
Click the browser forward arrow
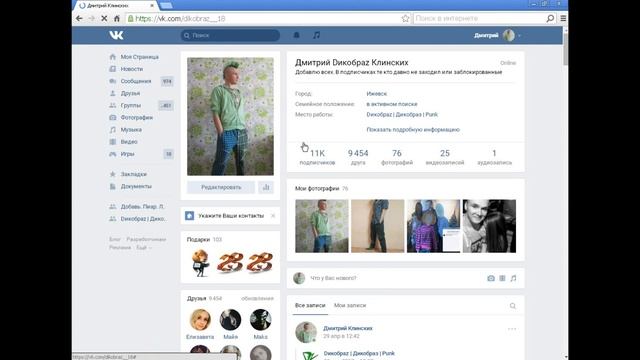[91, 18]
